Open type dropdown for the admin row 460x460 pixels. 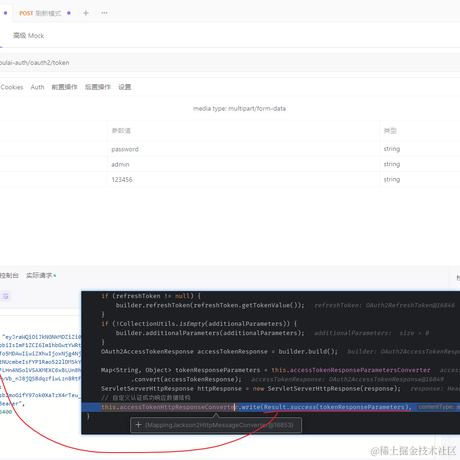click(420, 164)
